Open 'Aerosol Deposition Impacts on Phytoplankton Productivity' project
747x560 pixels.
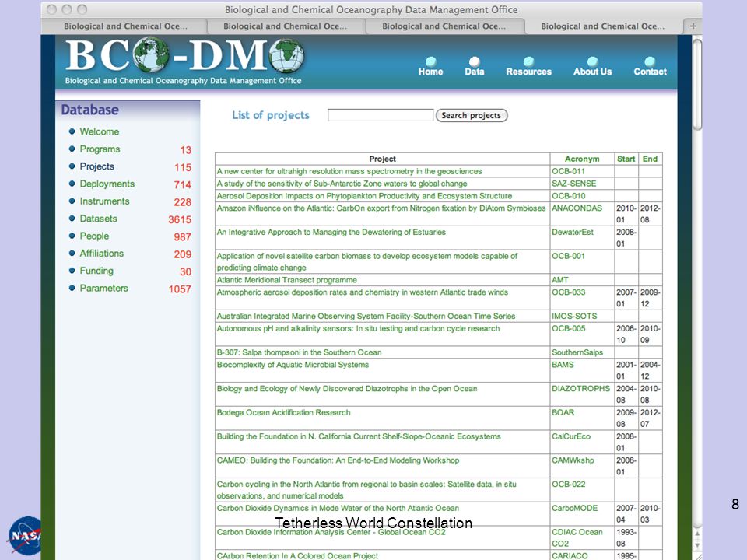click(x=364, y=196)
